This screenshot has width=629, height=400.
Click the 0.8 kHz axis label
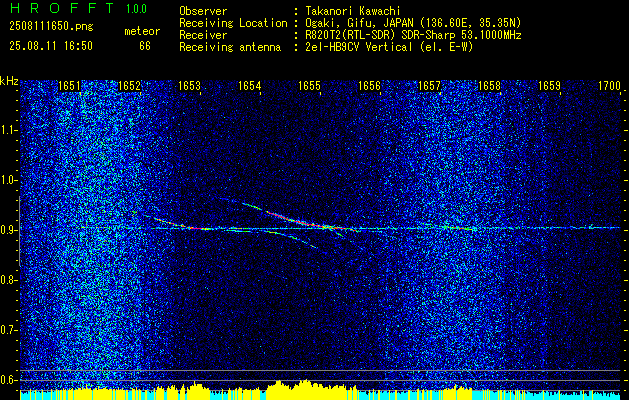[9, 280]
